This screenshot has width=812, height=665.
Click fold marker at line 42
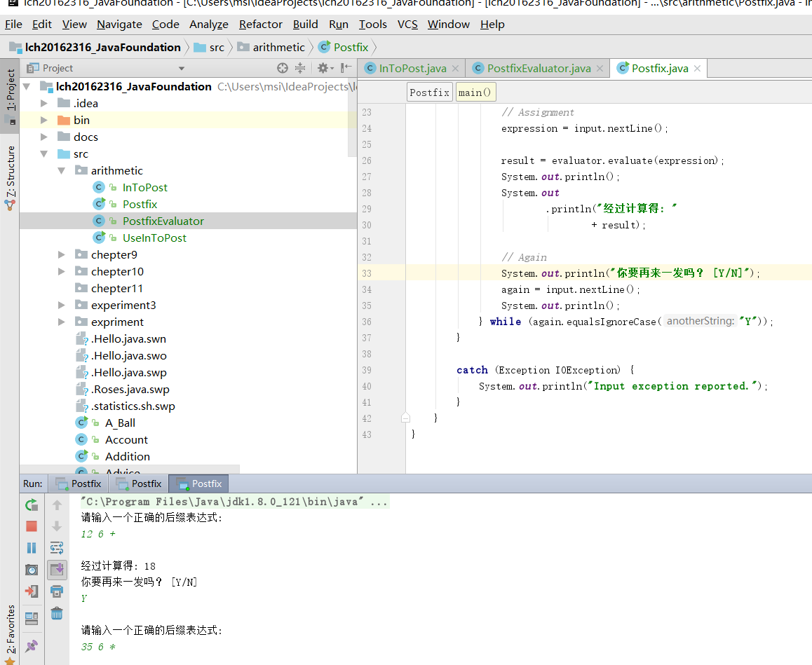pos(405,418)
